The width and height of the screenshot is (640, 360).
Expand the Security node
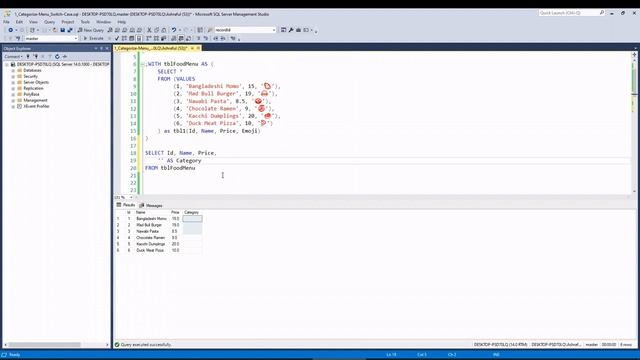(x=13, y=76)
